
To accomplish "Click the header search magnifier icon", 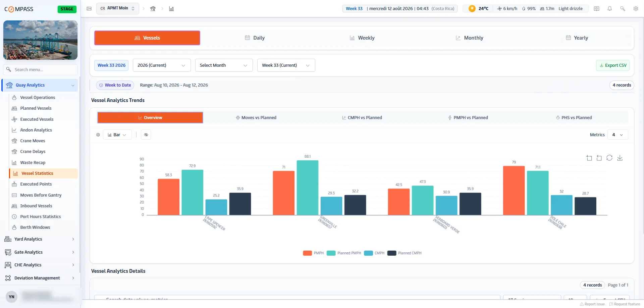I will [x=623, y=9].
